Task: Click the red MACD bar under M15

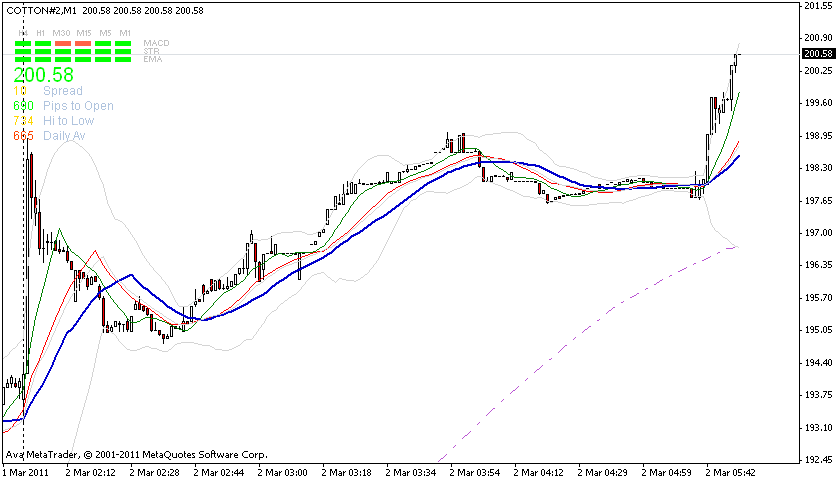Action: pyautogui.click(x=84, y=45)
